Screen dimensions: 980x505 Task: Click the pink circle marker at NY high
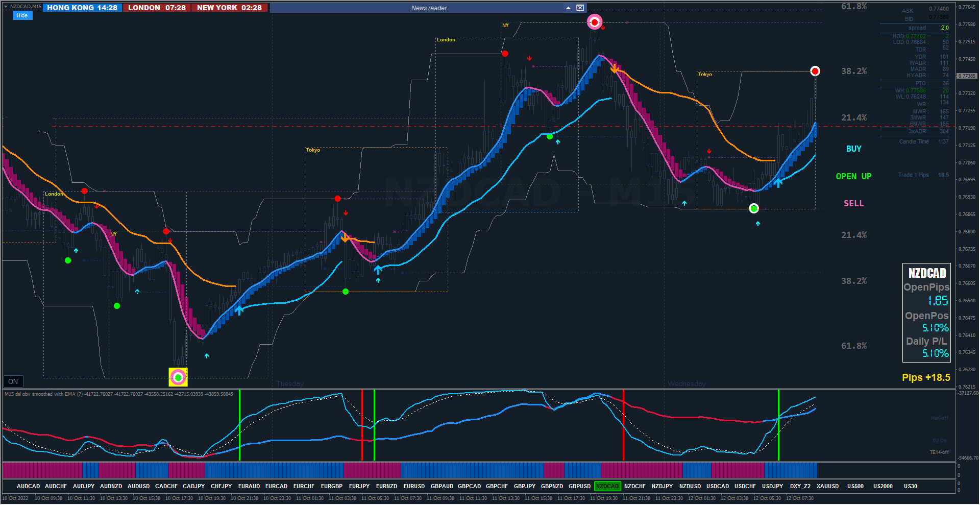594,22
